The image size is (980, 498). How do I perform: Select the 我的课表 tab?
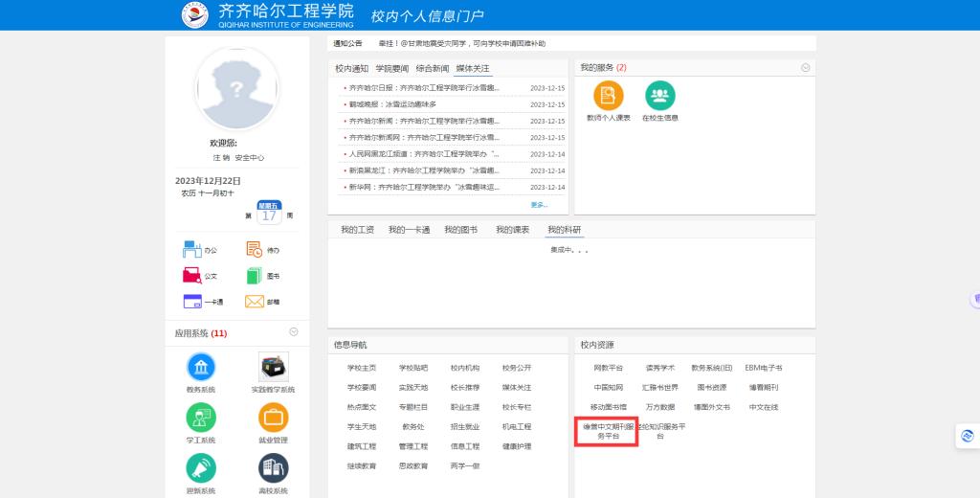point(512,230)
